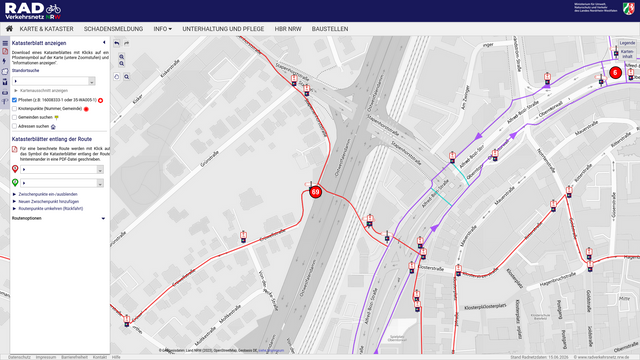This screenshot has height=360, width=640.
Task: Open the HBR NRW menu
Action: point(288,29)
